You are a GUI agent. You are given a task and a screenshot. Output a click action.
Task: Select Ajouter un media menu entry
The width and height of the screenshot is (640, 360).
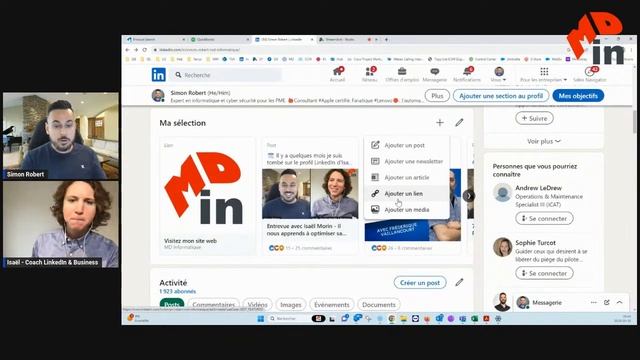(x=407, y=209)
